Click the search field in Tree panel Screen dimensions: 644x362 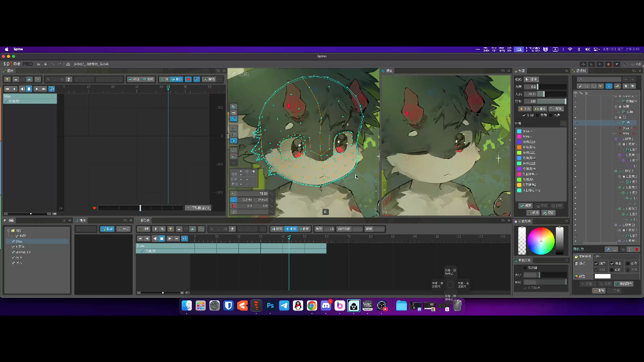pyautogui.click(x=599, y=79)
